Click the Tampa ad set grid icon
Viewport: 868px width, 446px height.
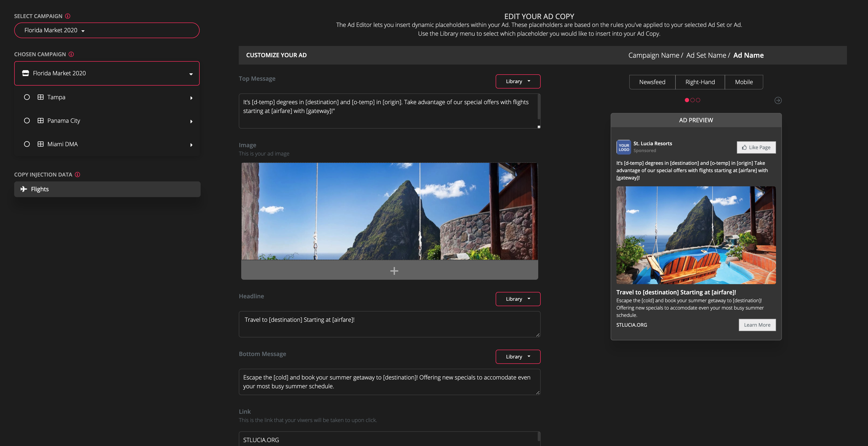[x=40, y=97]
